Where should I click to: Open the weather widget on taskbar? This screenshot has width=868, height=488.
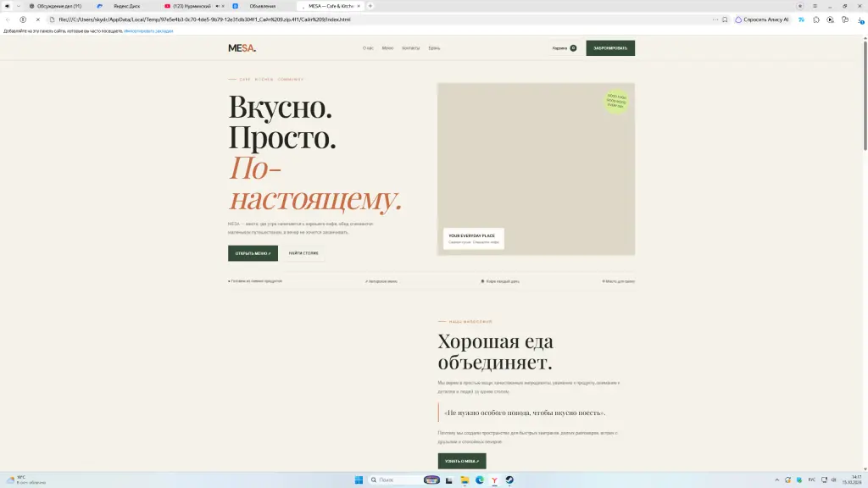pos(26,480)
